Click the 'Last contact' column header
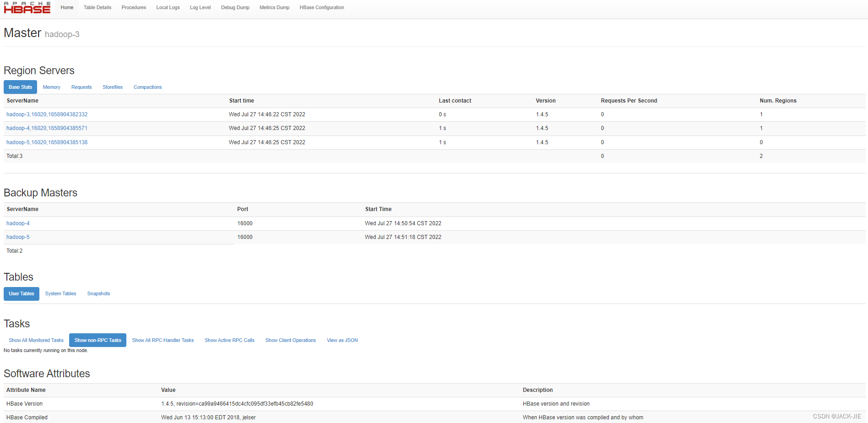868x423 pixels. tap(455, 101)
